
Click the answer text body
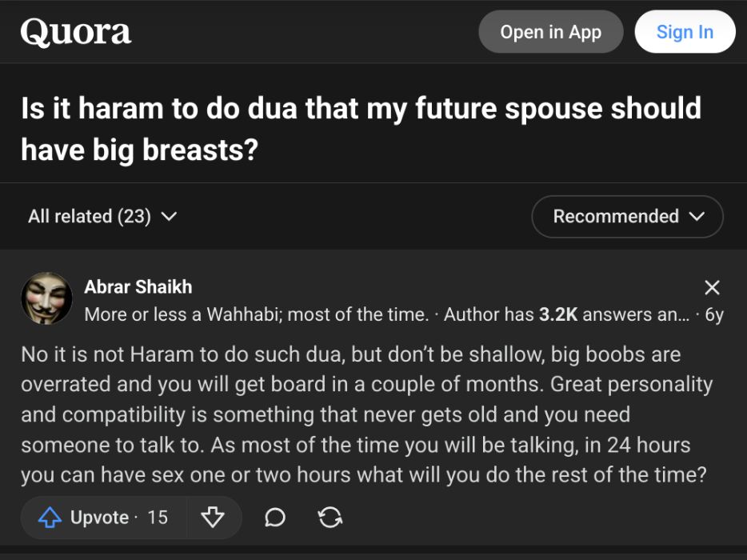click(x=365, y=414)
